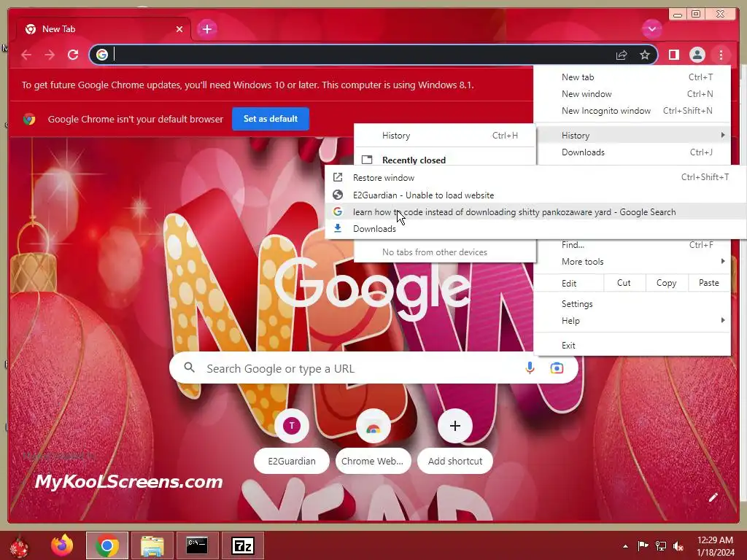
Task: Click the Recently closed window icon
Action: [367, 160]
